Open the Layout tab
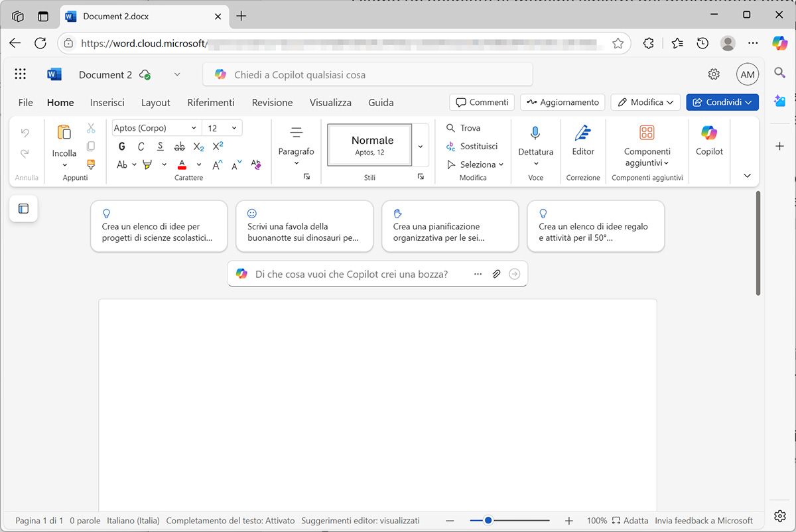Image resolution: width=796 pixels, height=532 pixels. tap(156, 102)
